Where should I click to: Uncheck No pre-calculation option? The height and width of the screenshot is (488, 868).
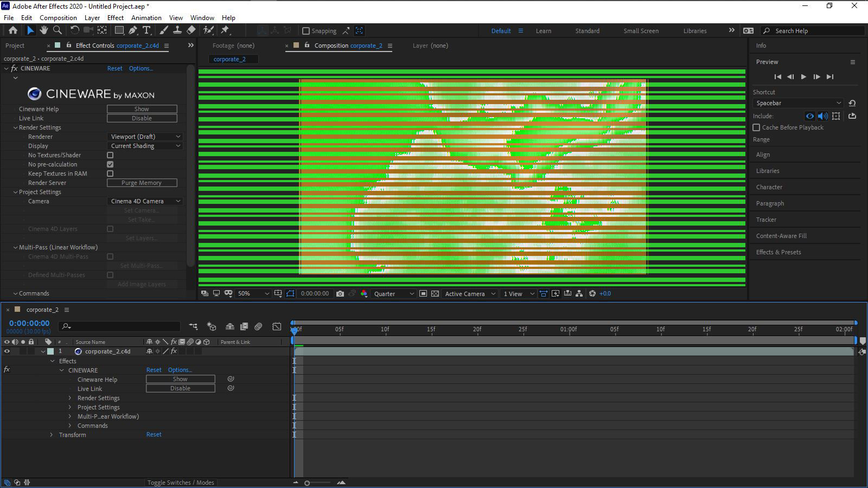pos(110,164)
